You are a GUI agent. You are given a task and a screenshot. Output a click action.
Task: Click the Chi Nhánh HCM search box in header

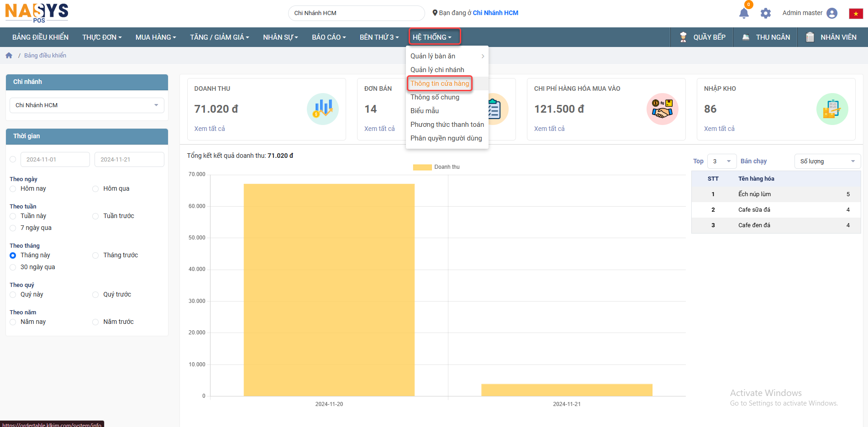[x=357, y=13]
